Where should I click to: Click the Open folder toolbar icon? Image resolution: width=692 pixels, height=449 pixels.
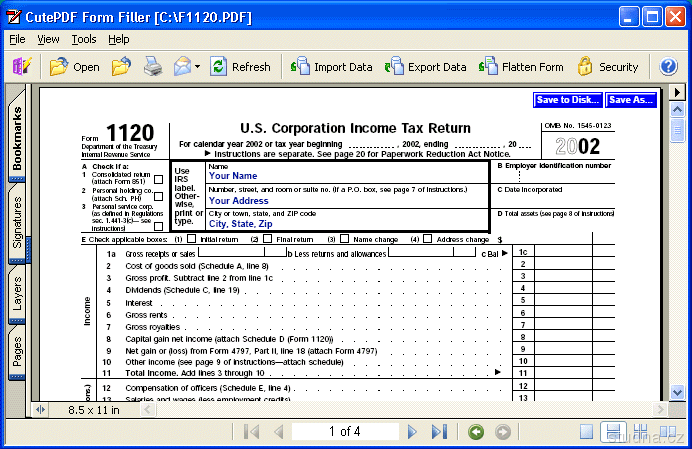click(x=59, y=67)
